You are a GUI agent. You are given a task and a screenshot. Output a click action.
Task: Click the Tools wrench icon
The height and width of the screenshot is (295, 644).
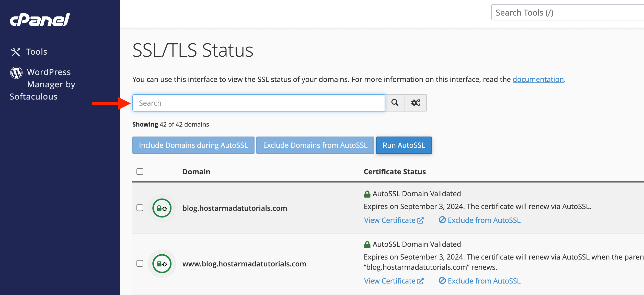pyautogui.click(x=15, y=52)
